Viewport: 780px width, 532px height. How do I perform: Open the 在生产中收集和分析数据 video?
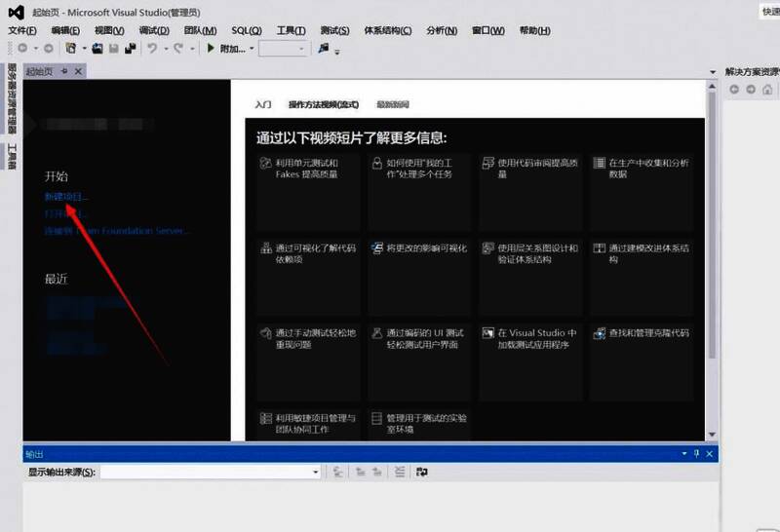642,191
